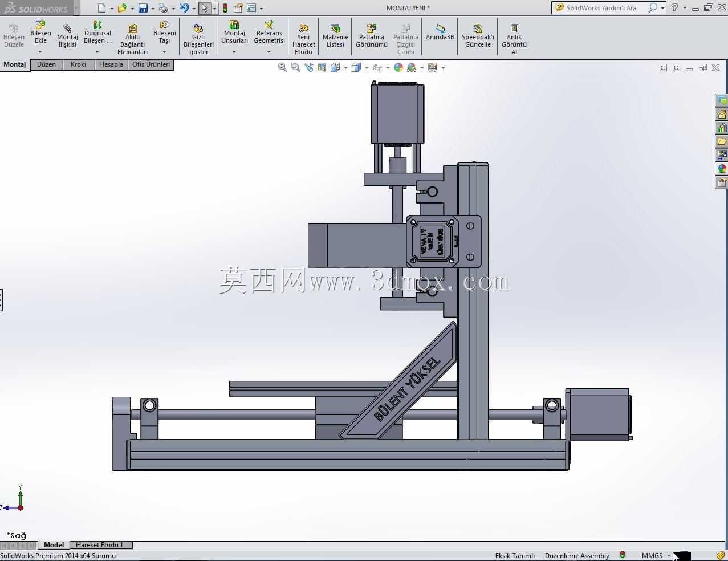Click the Save disk icon
The image size is (728, 561).
(143, 8)
